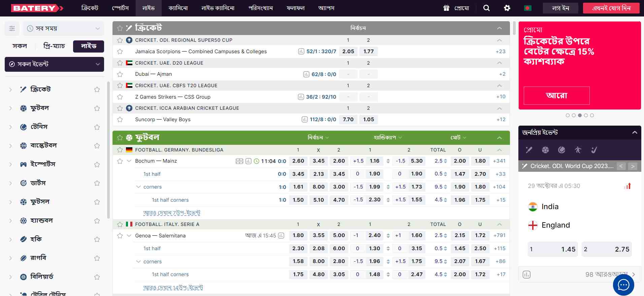Collapse the Bochum — Mainz sub-markets
The height and width of the screenshot is (296, 644).
click(129, 161)
